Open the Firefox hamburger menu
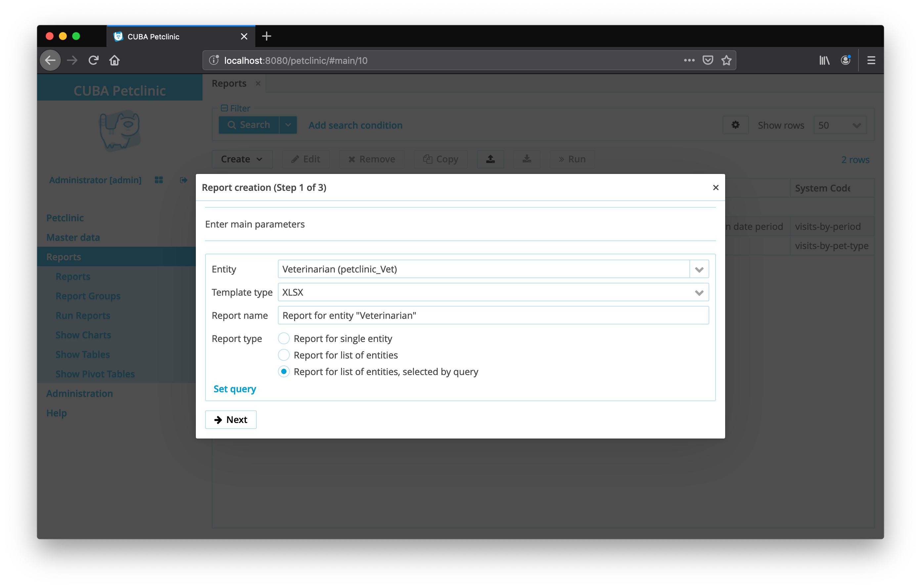 871,61
